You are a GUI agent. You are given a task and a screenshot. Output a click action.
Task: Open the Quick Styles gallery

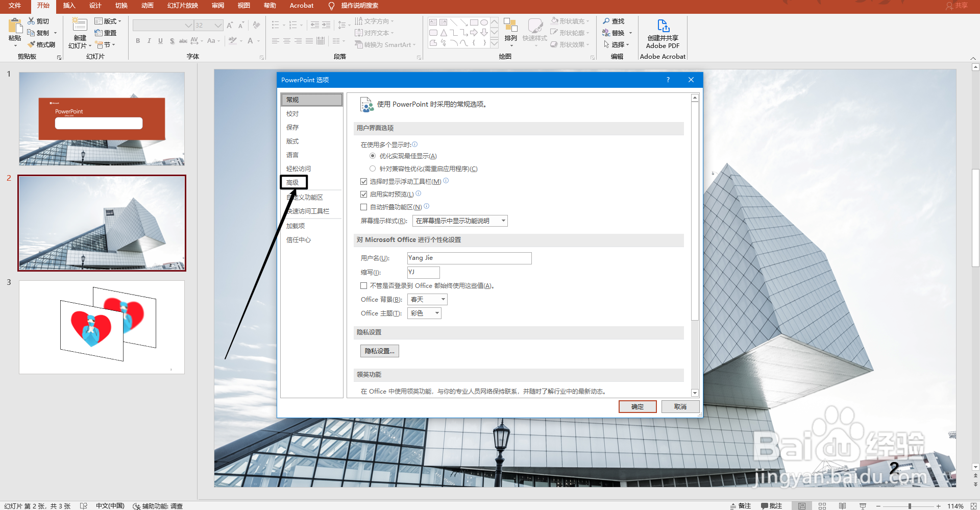click(535, 33)
